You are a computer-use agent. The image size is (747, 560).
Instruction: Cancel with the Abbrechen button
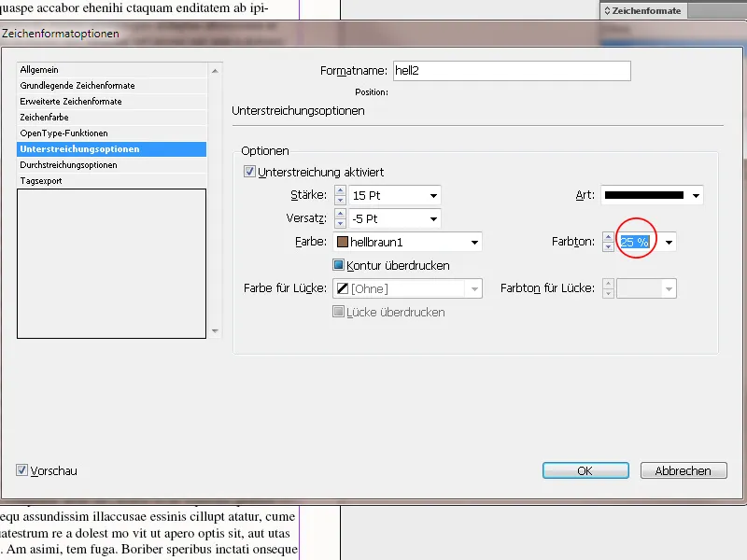click(684, 470)
